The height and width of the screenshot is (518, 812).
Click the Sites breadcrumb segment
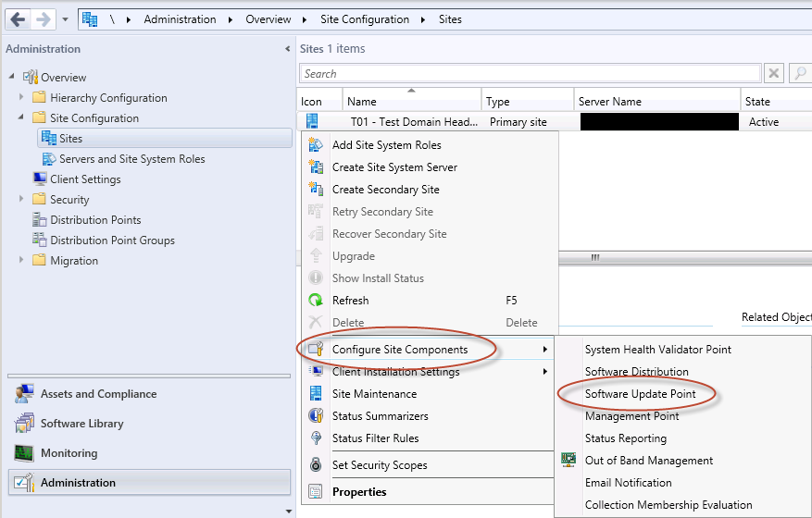click(x=450, y=19)
